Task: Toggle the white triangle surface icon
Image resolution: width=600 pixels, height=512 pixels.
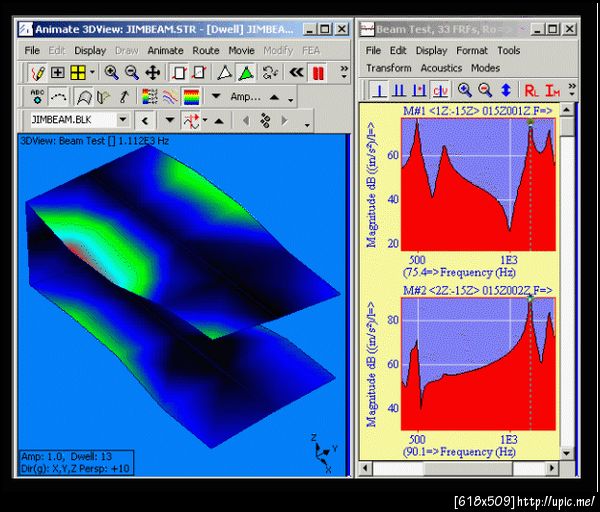Action: (x=224, y=73)
